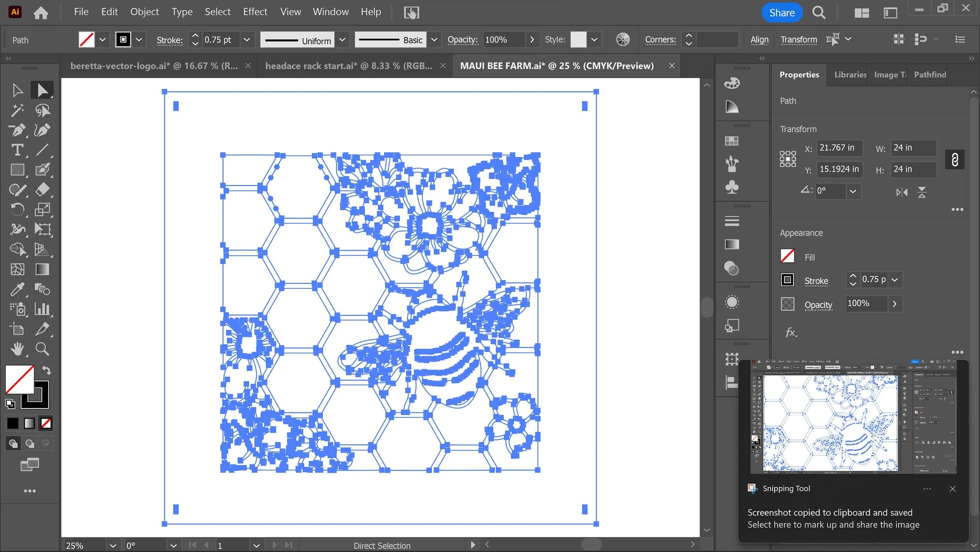This screenshot has height=552, width=980.
Task: Select the Eraser tool
Action: point(42,190)
